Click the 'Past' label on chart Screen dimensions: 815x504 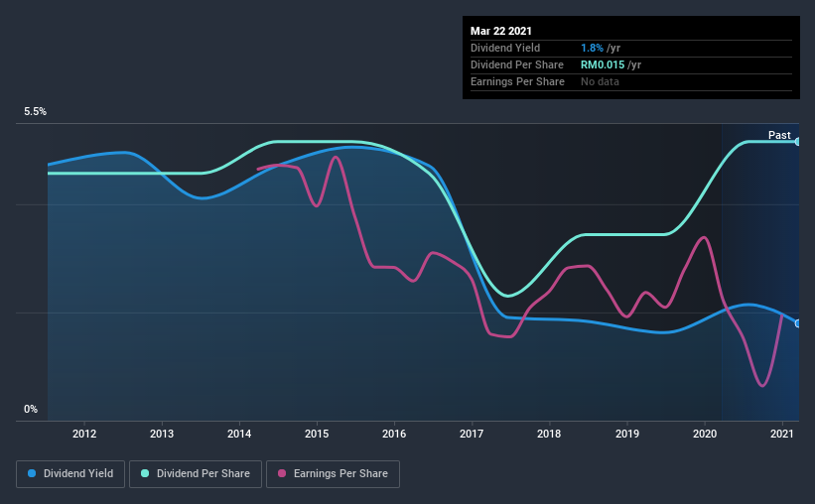[779, 135]
